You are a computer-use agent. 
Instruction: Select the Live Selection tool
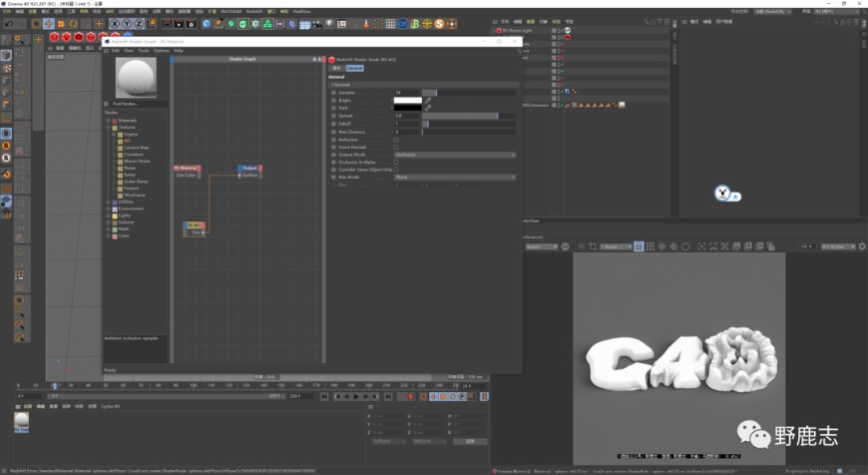pos(36,24)
